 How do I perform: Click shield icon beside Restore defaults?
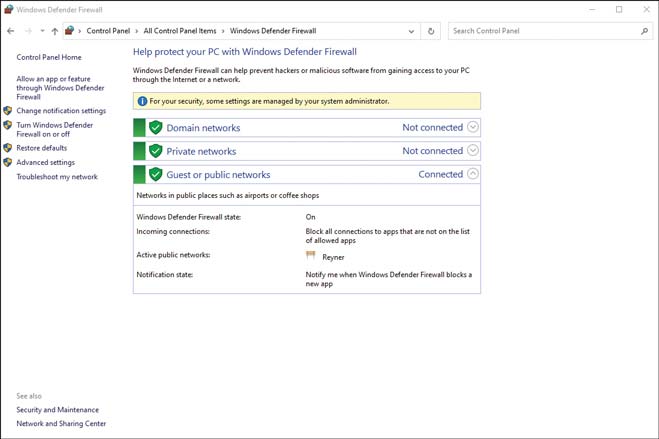pos(8,148)
